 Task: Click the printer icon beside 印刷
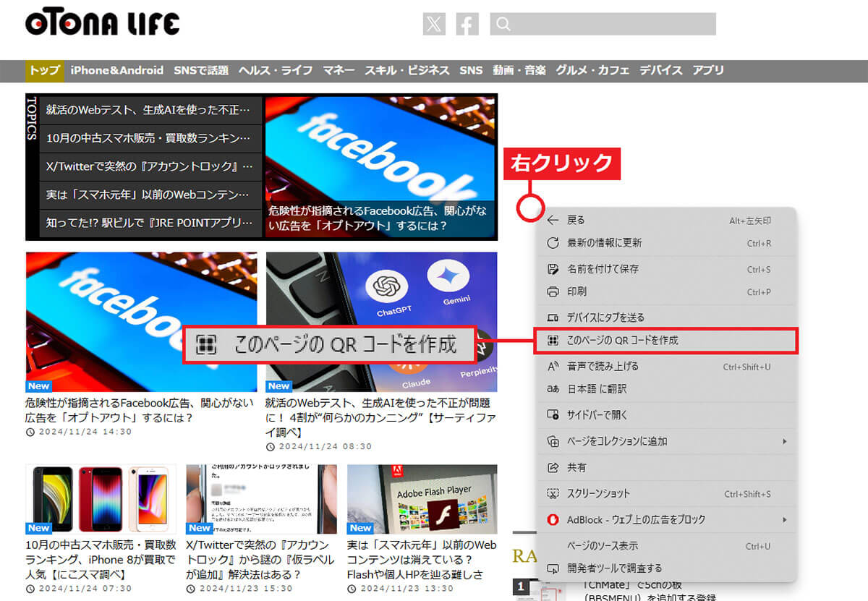(x=553, y=291)
